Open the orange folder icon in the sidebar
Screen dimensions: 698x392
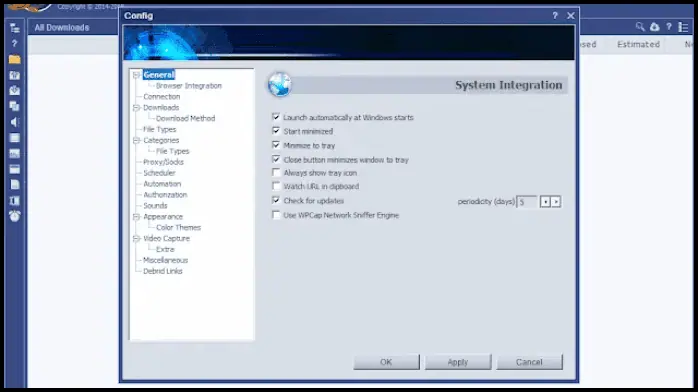click(14, 59)
